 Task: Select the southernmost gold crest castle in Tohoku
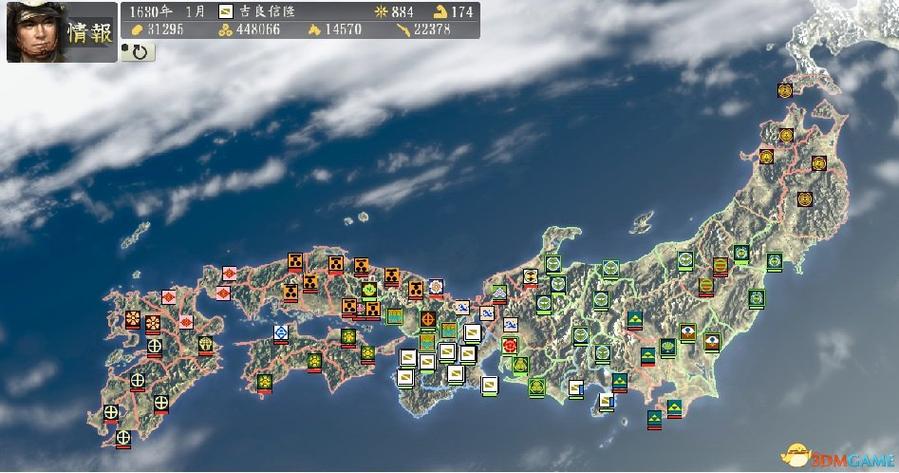point(804,200)
